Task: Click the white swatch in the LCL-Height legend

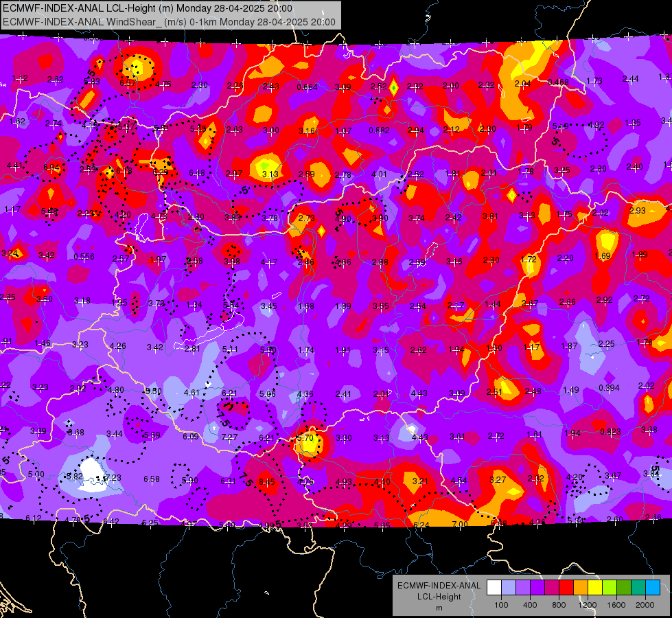Action: [494, 588]
